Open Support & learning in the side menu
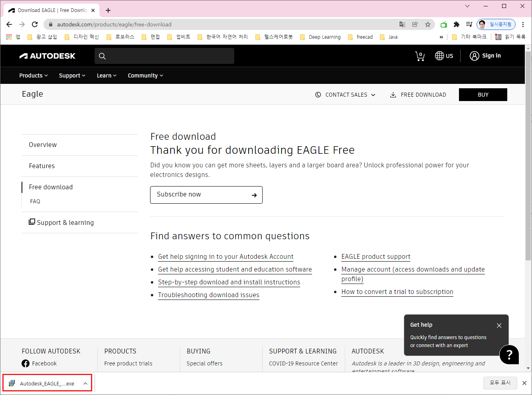Screen dimensions: 532x395 [61, 222]
